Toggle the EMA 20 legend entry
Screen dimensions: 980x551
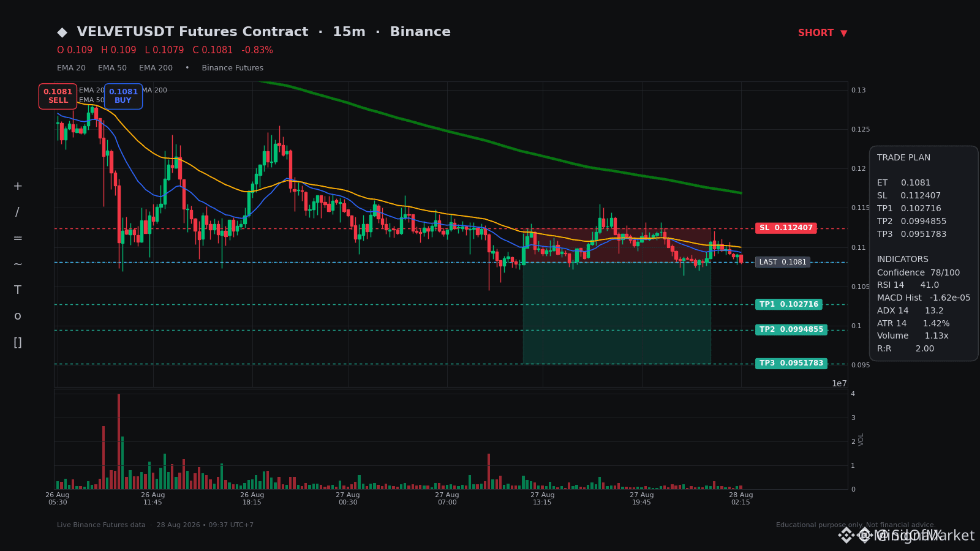71,68
